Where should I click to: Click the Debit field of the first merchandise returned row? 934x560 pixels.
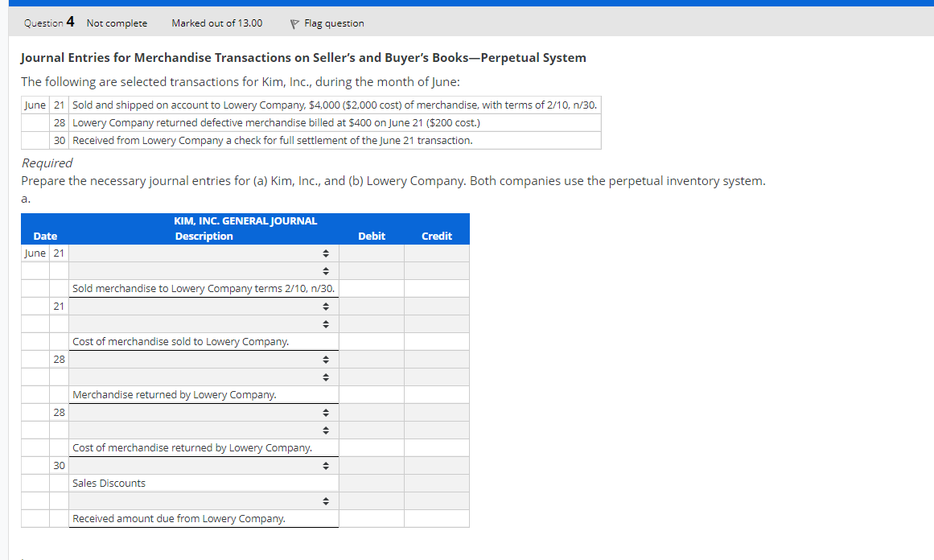(x=372, y=359)
